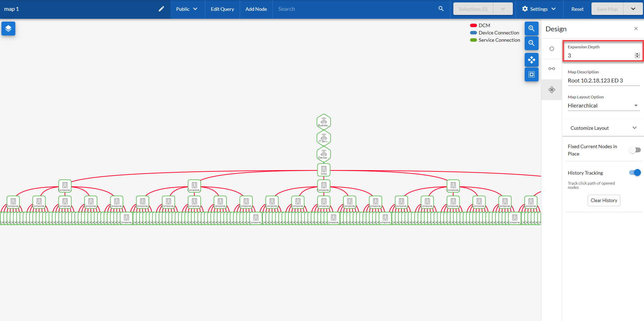Image resolution: width=644 pixels, height=321 pixels.
Task: Click the zoom in magnifier button
Action: [531, 29]
